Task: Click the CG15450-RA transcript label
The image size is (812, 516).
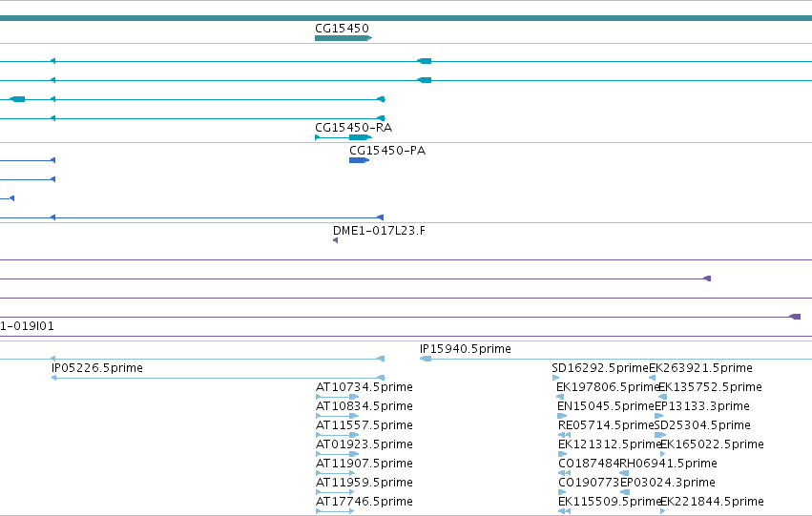Action: (354, 127)
